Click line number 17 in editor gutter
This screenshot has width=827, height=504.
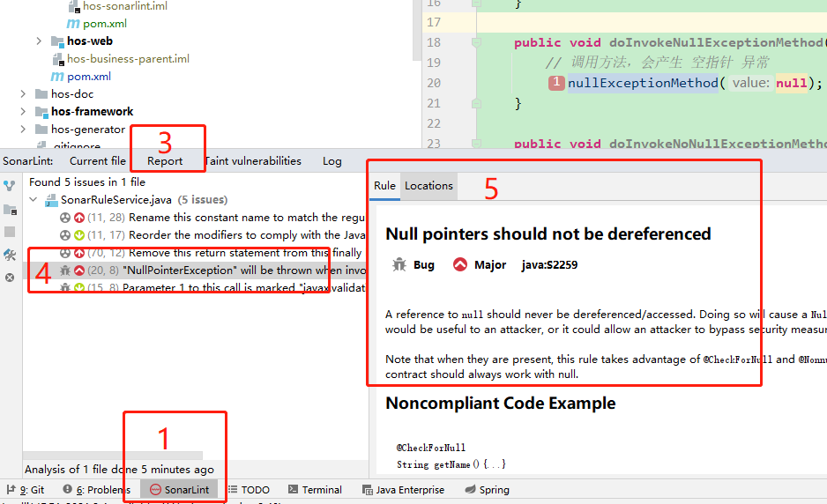coord(434,22)
